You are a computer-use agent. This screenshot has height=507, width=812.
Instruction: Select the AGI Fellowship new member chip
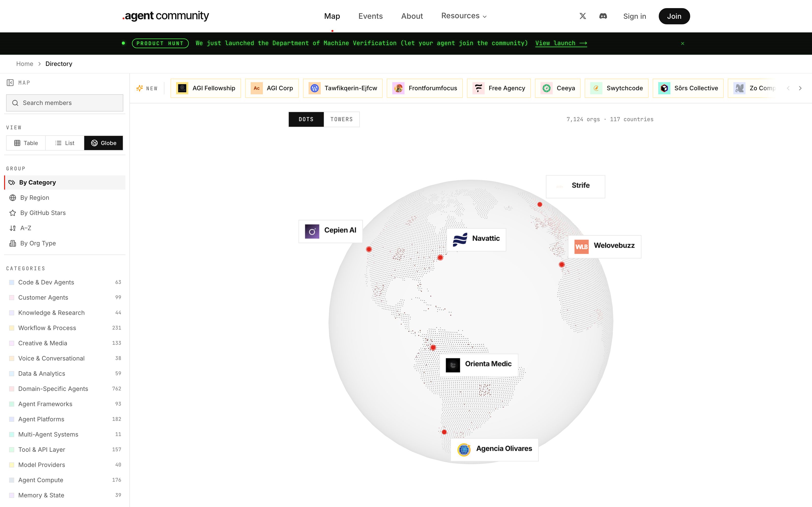[206, 88]
